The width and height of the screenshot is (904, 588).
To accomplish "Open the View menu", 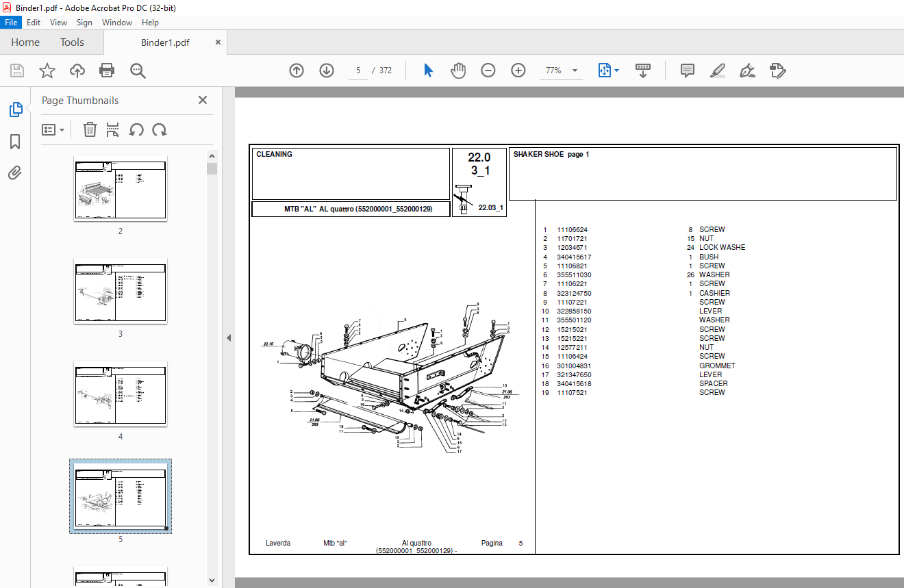I will pyautogui.click(x=59, y=23).
